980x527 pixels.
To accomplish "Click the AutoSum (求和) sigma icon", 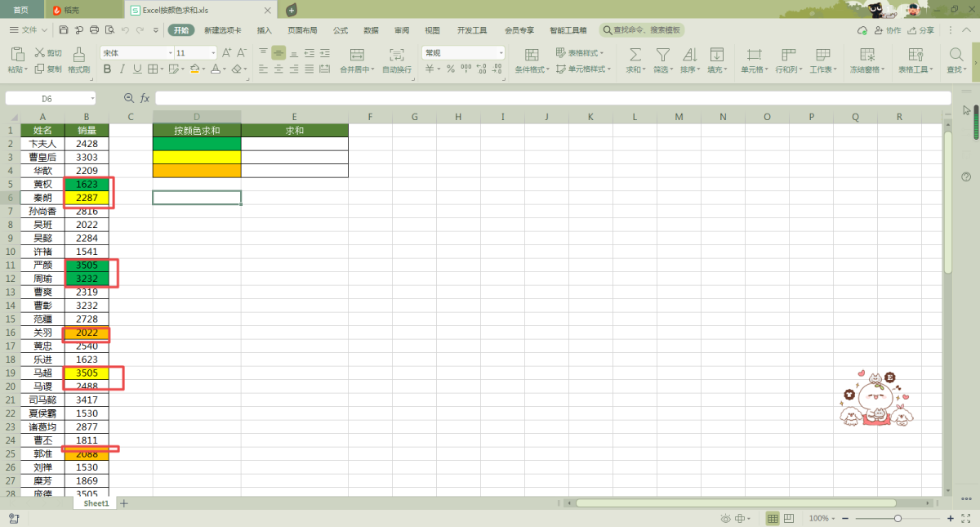I will coord(635,55).
